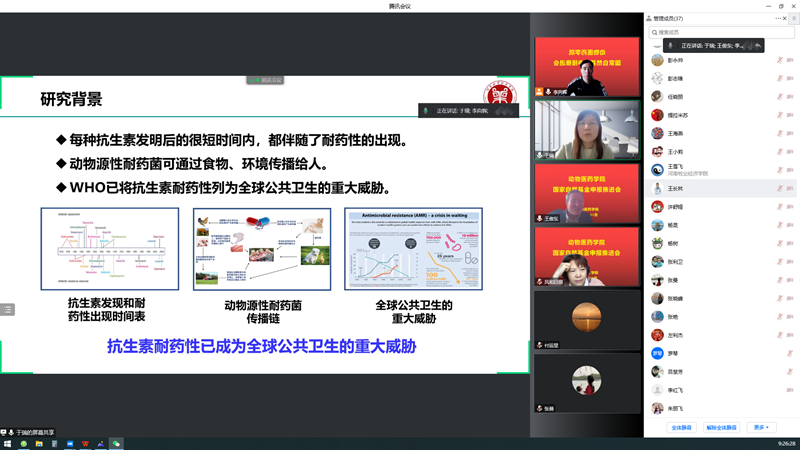Open the 更多 dropdown at panel bottom
The height and width of the screenshot is (450, 800).
(762, 427)
